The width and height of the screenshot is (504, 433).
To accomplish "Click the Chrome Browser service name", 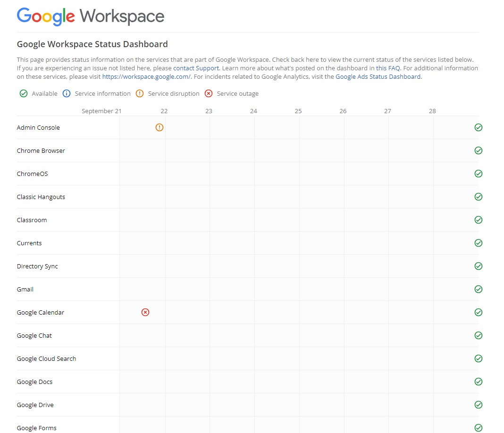I will pos(41,150).
